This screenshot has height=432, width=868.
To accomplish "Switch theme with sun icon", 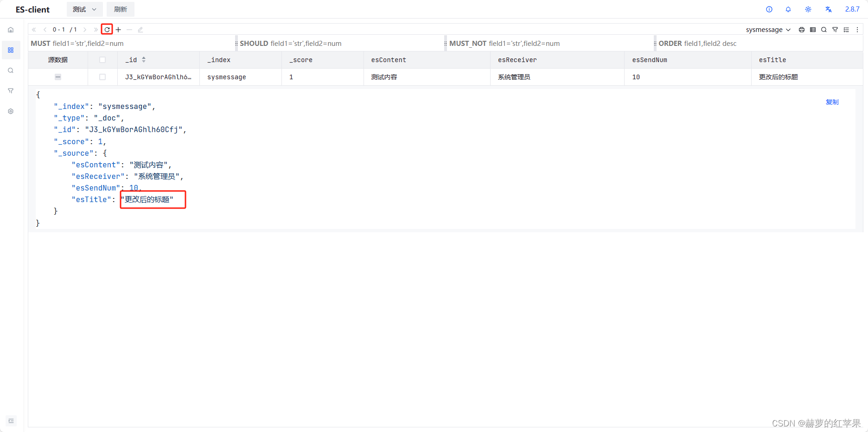I will click(x=808, y=9).
